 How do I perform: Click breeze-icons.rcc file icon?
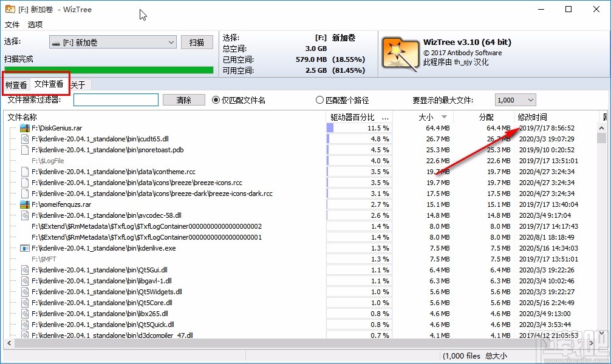point(25,183)
